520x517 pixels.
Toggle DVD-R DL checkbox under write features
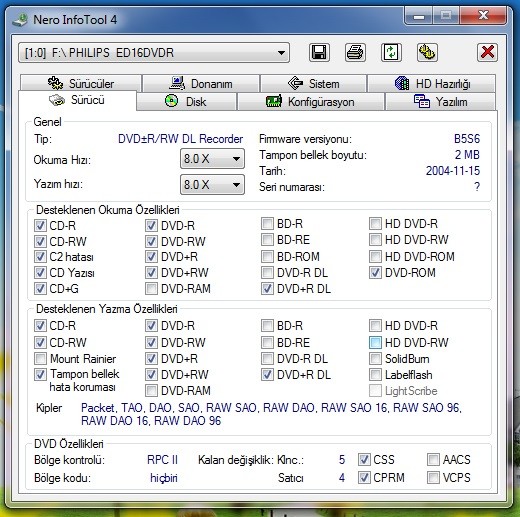click(x=267, y=359)
